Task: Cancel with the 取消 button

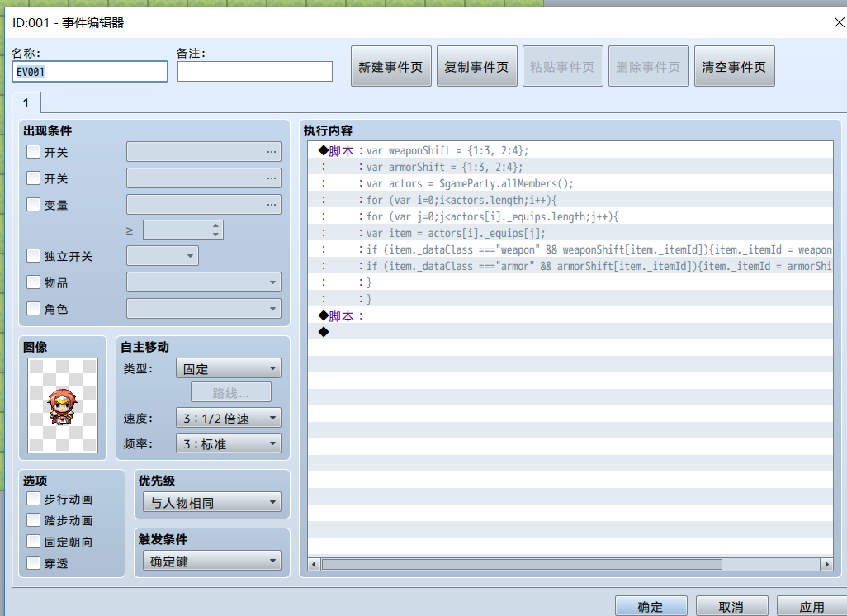Action: [732, 607]
